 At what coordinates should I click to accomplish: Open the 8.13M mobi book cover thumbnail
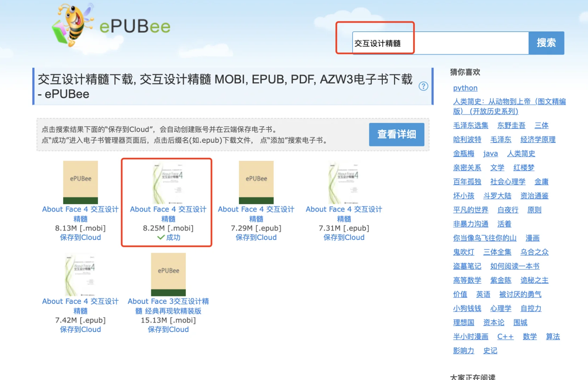coord(80,182)
